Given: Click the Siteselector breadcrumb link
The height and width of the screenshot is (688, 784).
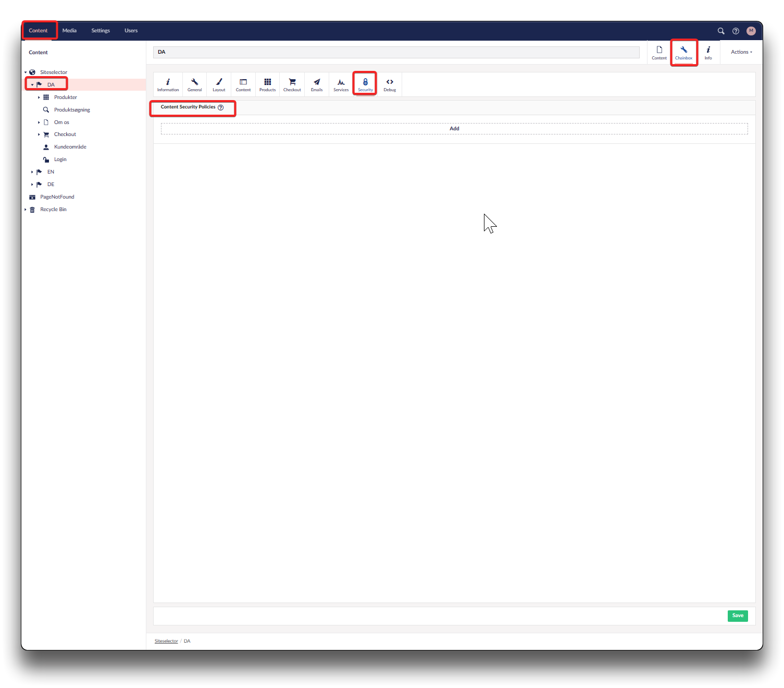Looking at the screenshot, I should pos(166,641).
